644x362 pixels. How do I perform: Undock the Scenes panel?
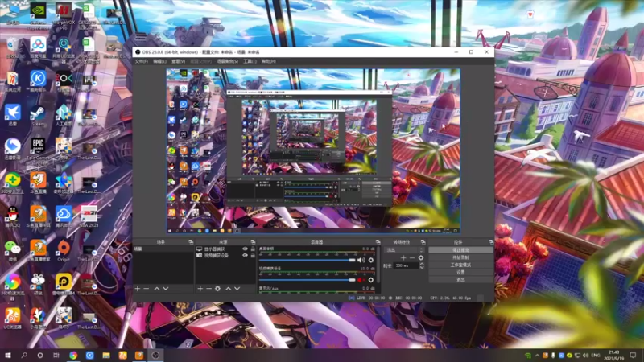191,242
